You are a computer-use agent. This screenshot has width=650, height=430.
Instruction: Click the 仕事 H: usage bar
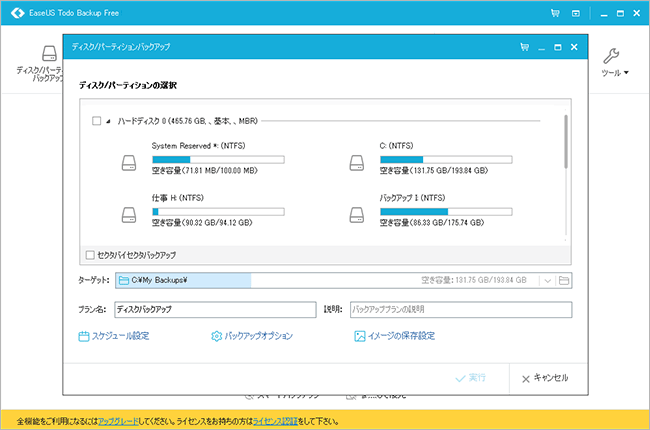tap(218, 211)
